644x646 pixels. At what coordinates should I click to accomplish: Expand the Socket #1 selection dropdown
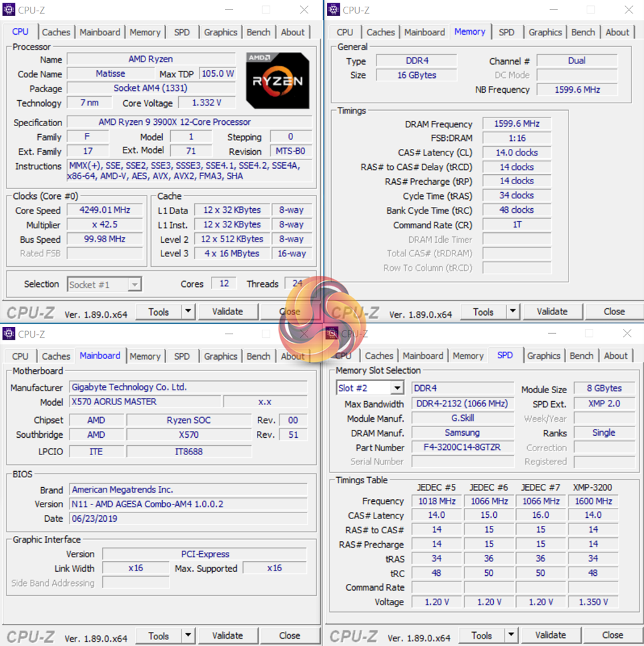134,284
